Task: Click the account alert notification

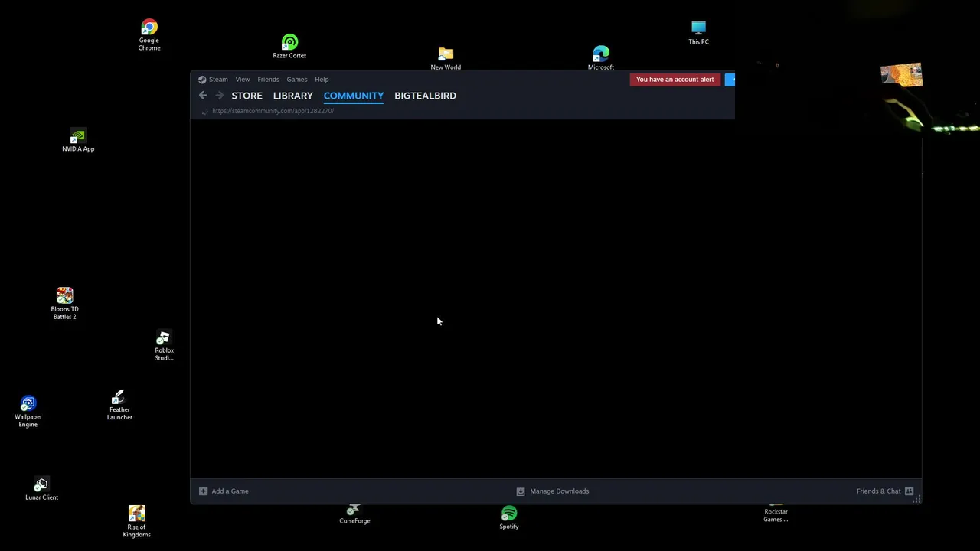Action: click(675, 80)
